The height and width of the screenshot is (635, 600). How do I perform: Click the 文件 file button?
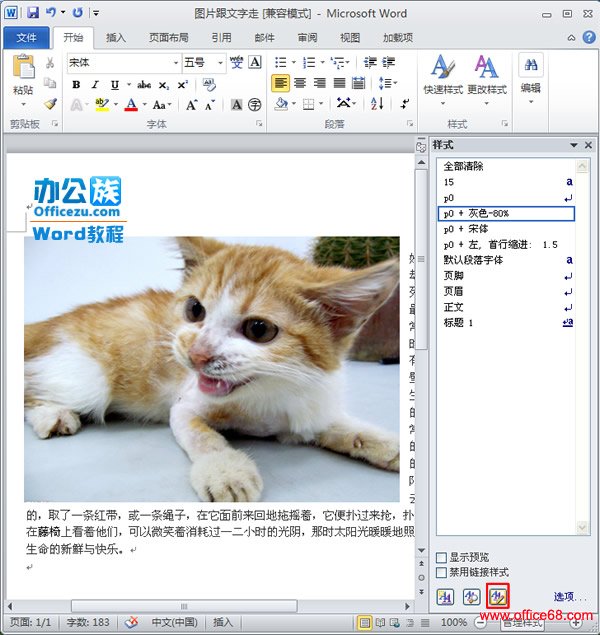pyautogui.click(x=27, y=38)
